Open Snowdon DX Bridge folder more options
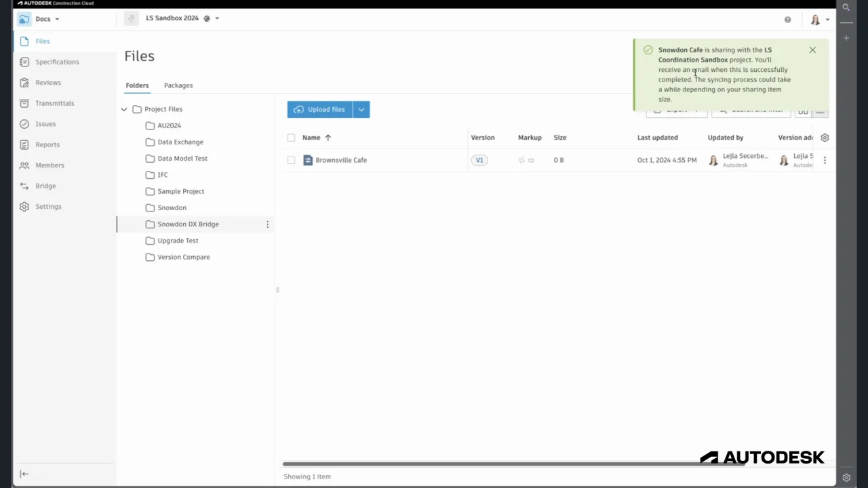 pyautogui.click(x=267, y=224)
